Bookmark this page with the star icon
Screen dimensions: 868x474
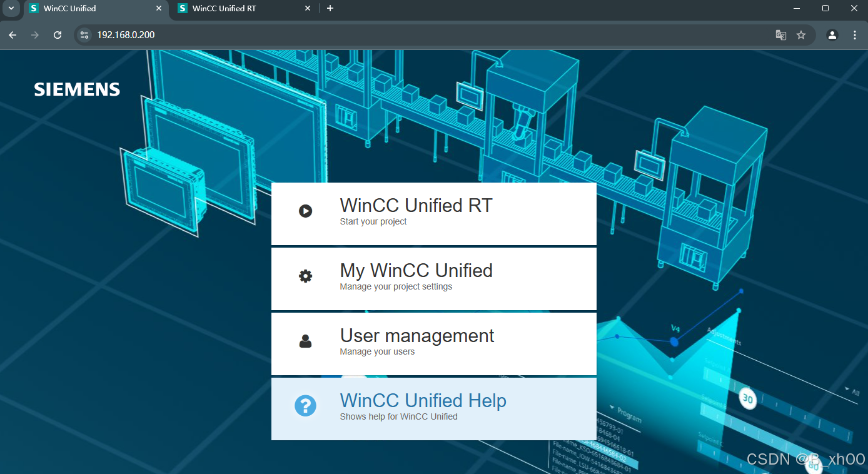[x=801, y=35]
